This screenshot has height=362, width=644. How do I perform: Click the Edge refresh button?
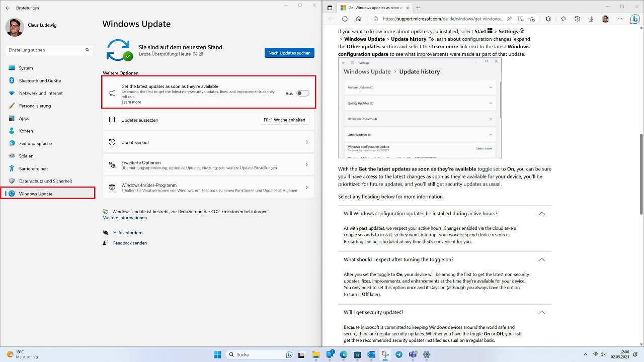pos(345,19)
